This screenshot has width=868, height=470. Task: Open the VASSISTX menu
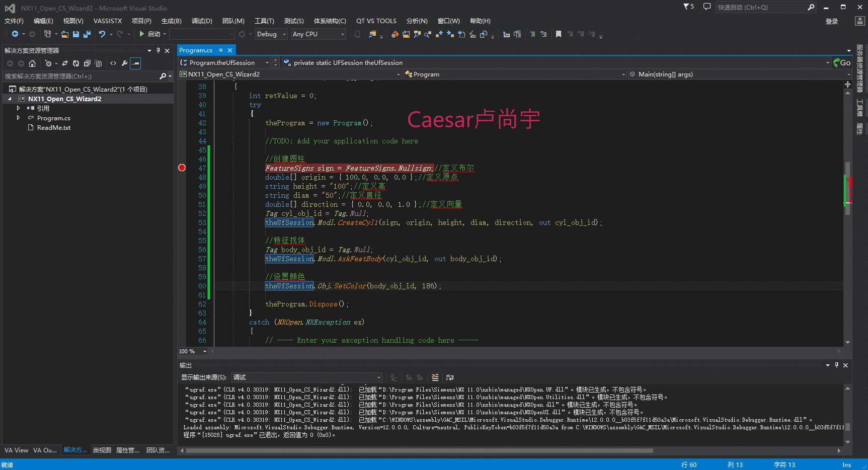(x=108, y=21)
